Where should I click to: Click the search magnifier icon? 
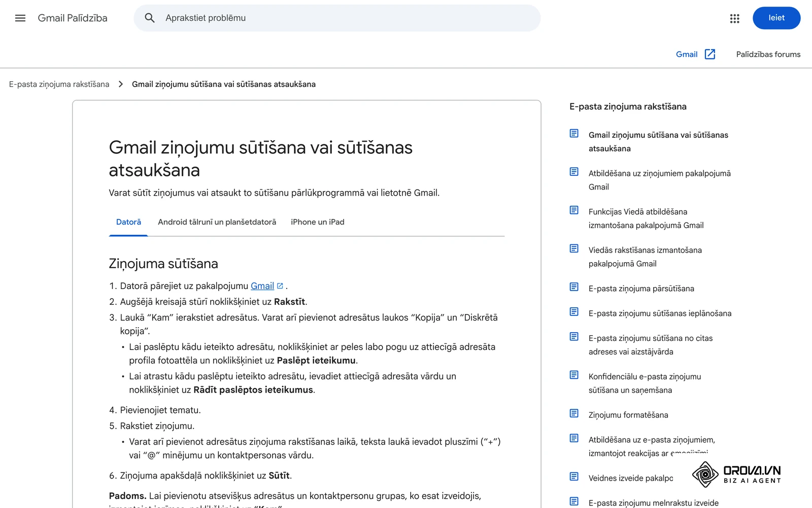pyautogui.click(x=150, y=18)
